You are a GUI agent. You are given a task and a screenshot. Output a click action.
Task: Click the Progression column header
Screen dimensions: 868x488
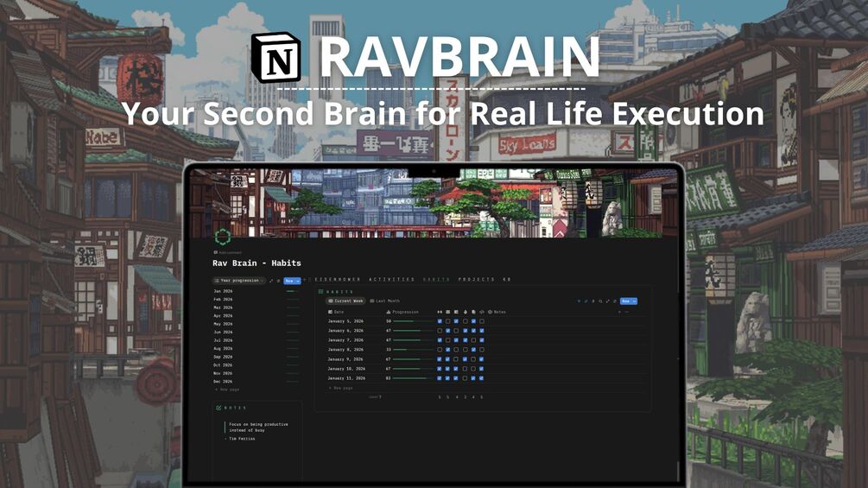coord(402,312)
